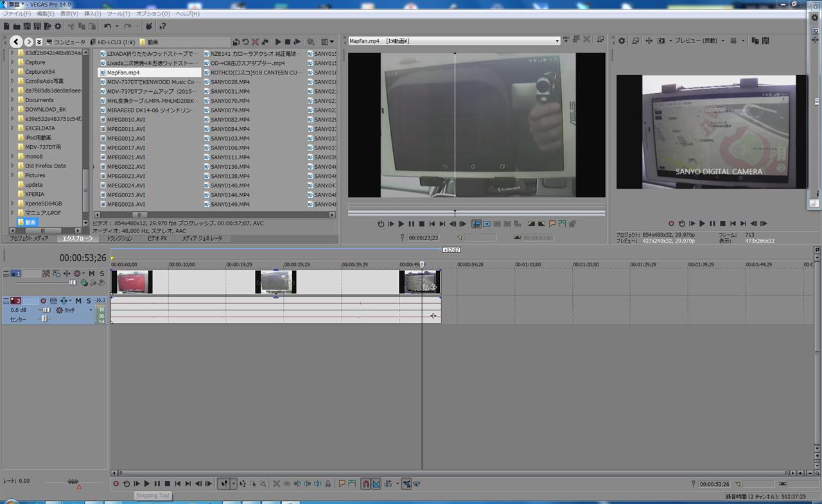Image resolution: width=822 pixels, height=504 pixels.
Task: Arm audio track 2 for recording
Action: point(44,300)
